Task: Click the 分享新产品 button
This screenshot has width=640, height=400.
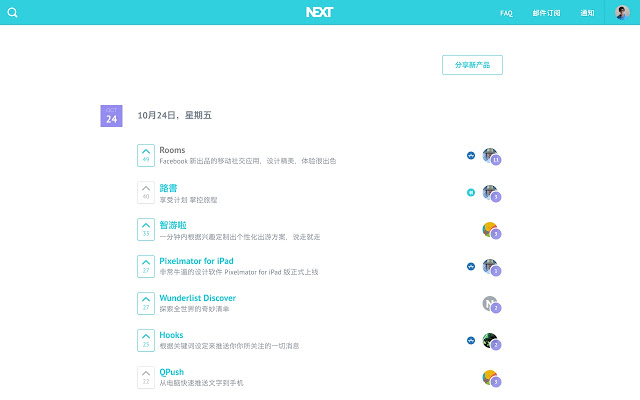Action: (x=472, y=65)
